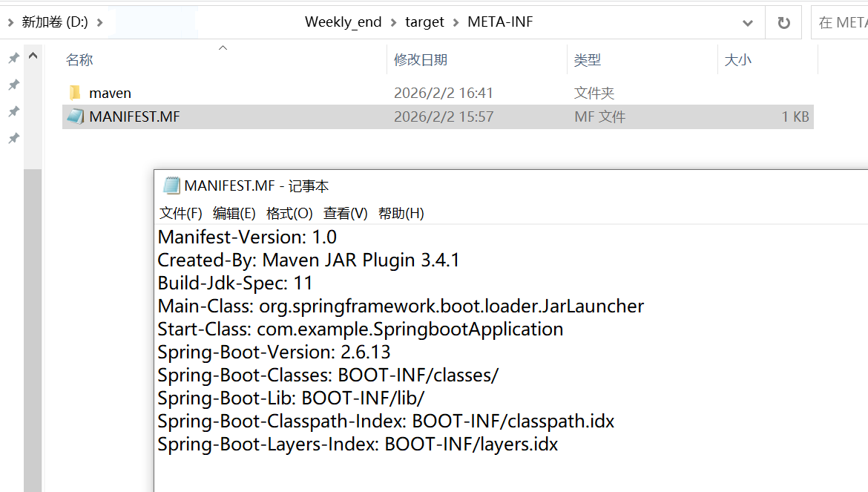Click the first pin icon in navigation pane
The image size is (868, 492).
click(x=14, y=58)
